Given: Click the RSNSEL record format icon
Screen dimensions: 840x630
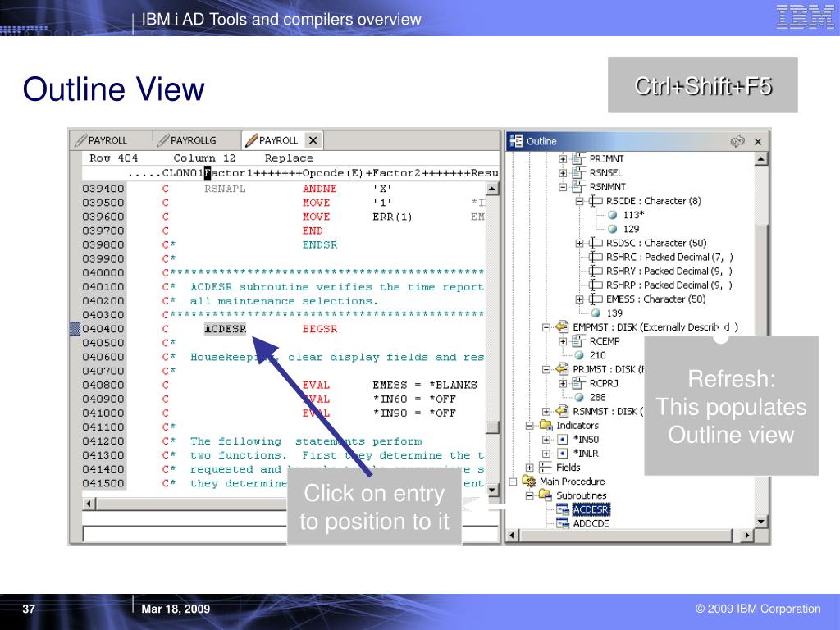Looking at the screenshot, I should (x=578, y=172).
